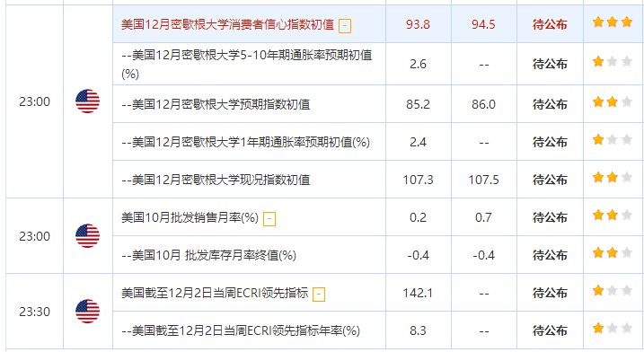Click the star rating on the current conditions index row
This screenshot has height=352, width=644.
click(x=612, y=177)
